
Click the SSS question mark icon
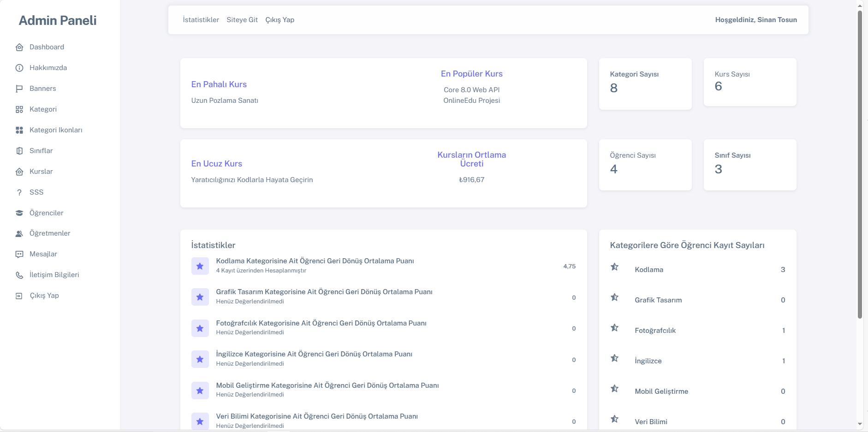click(19, 193)
